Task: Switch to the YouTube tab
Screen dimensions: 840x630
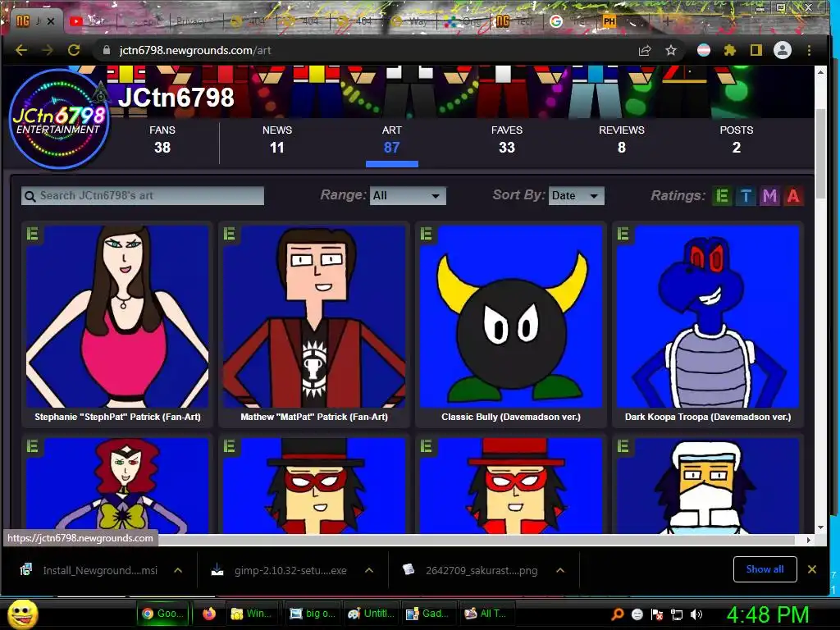Action: pyautogui.click(x=89, y=21)
